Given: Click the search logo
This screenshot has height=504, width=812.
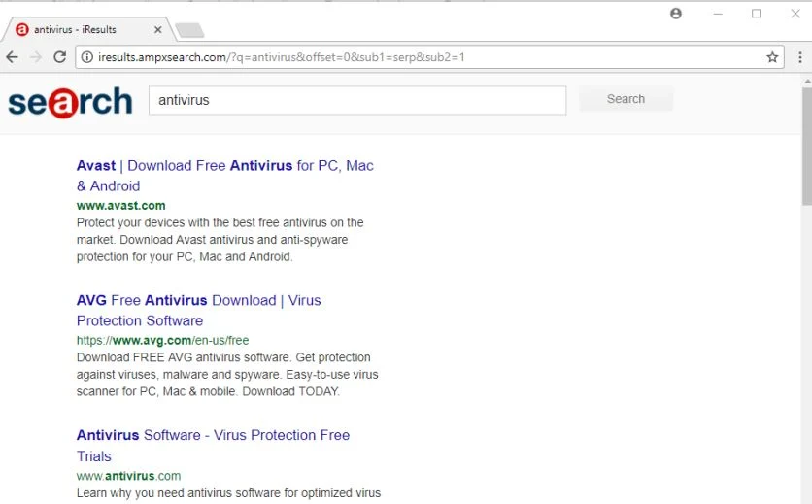Looking at the screenshot, I should coord(70,102).
